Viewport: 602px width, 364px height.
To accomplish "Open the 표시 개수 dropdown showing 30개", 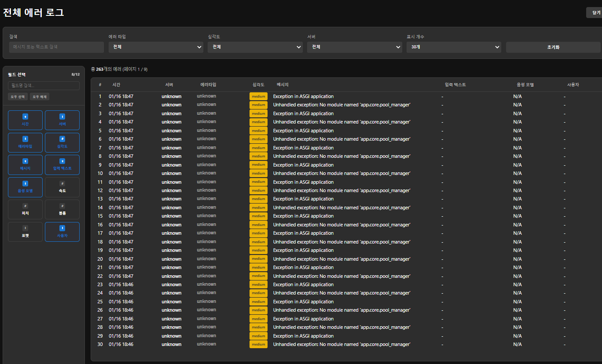I will 454,47.
